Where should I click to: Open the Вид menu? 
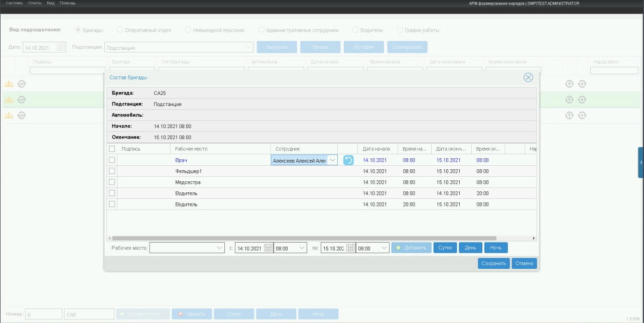tap(51, 3)
